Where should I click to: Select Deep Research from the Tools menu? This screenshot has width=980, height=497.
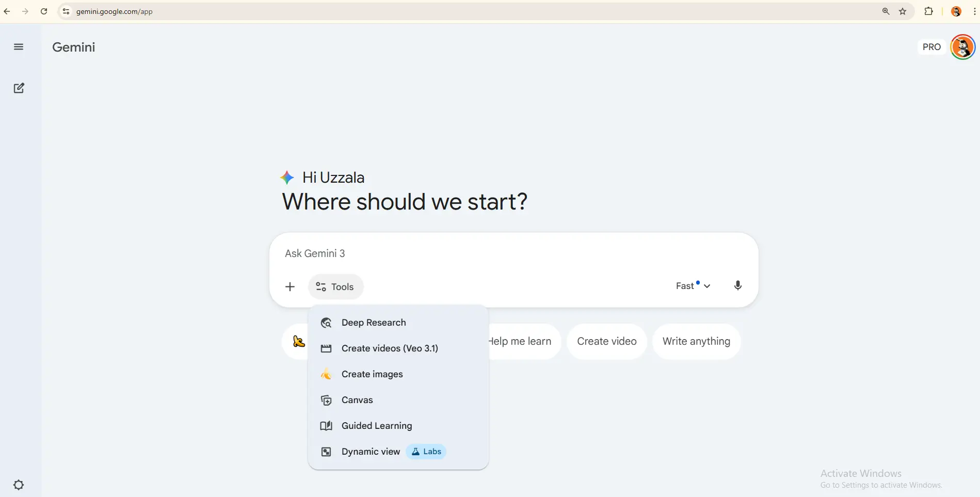pos(374,323)
